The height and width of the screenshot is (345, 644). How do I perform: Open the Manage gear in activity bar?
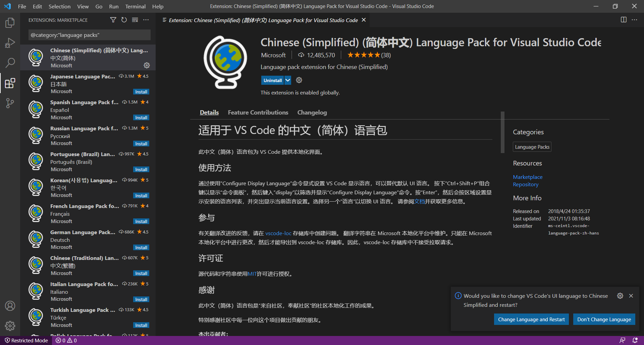coord(10,326)
